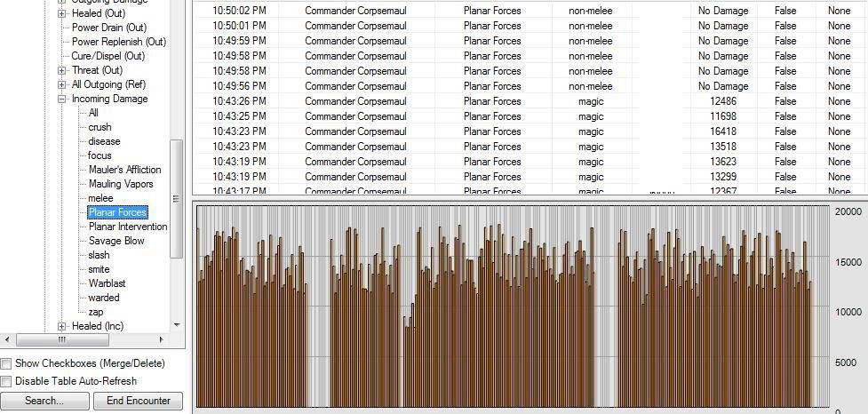The image size is (868, 414).
Task: Collapse the Incoming Damage node
Action: [61, 100]
